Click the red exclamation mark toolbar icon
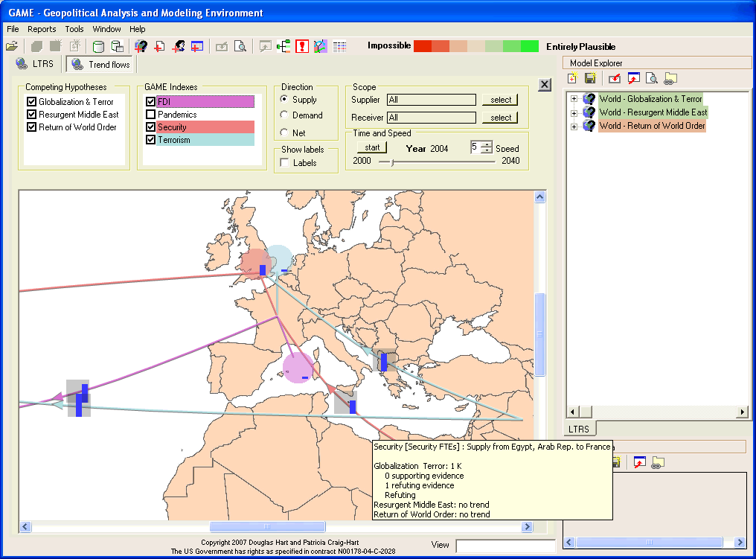The image size is (756, 559). [302, 46]
